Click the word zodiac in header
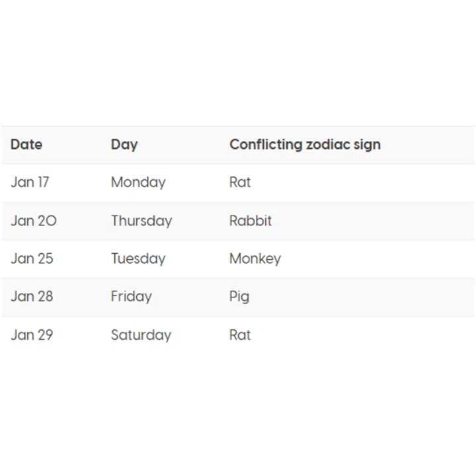Image resolution: width=476 pixels, height=476 pixels. coord(330,144)
